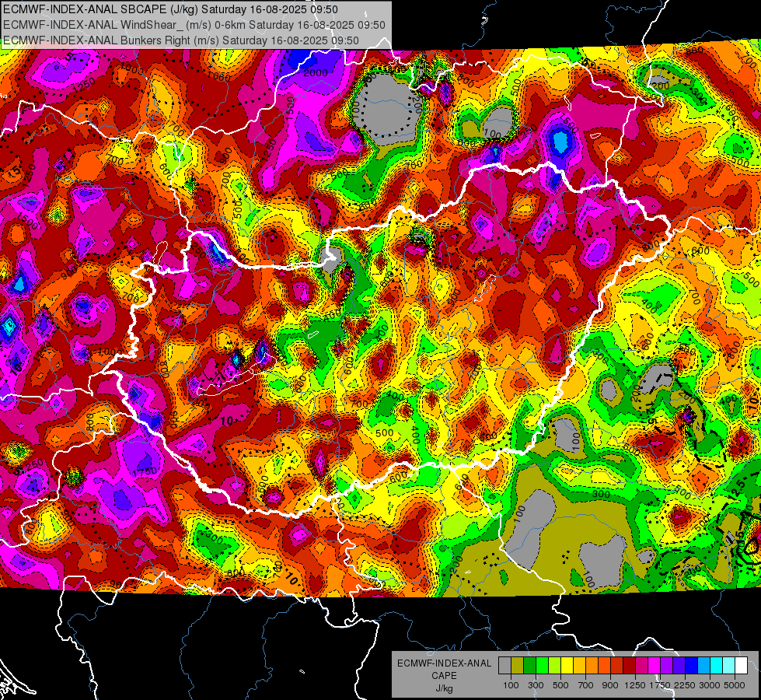Click the 2250 legend scale value
Viewport: 761px width, 700px height.
686,685
